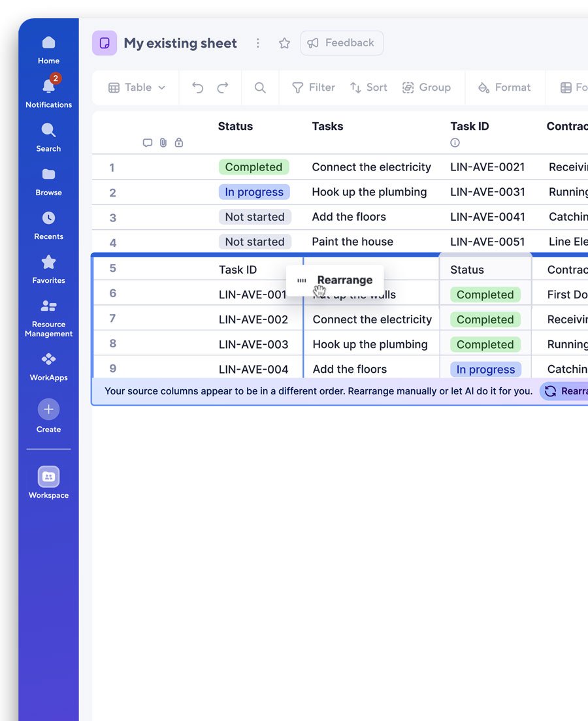Select the 'In progress' status in row 2

[x=253, y=192]
